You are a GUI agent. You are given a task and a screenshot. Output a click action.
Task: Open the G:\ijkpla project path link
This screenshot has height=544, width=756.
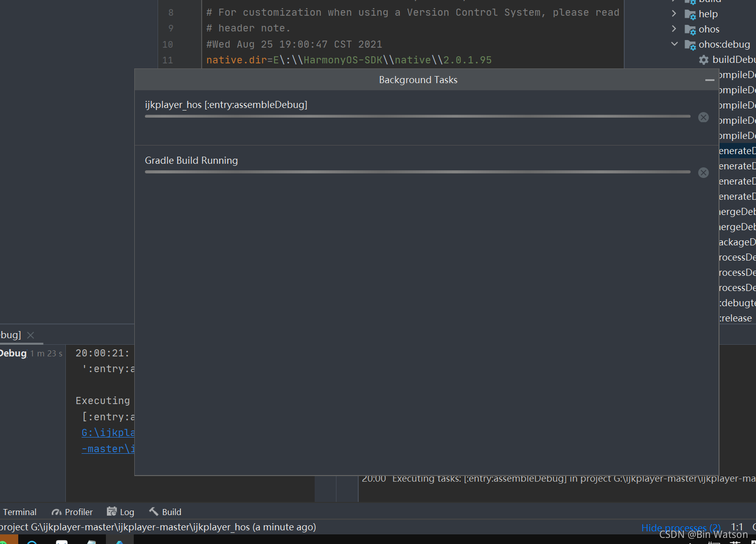[108, 432]
